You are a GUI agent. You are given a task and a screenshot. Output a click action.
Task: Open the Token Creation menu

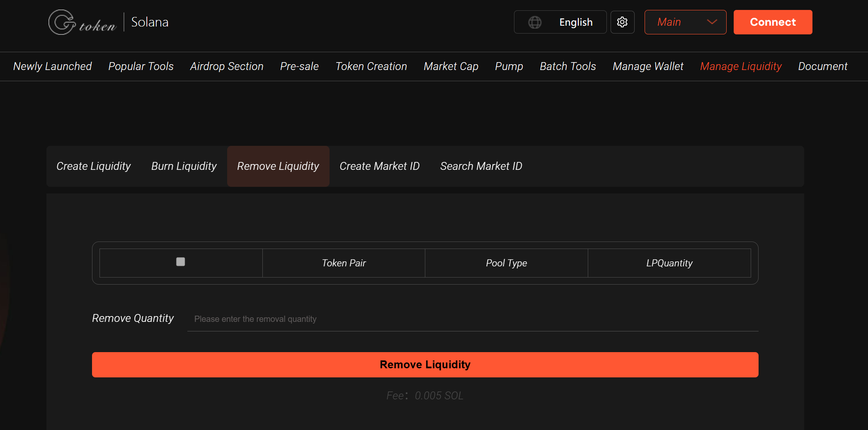tap(371, 66)
